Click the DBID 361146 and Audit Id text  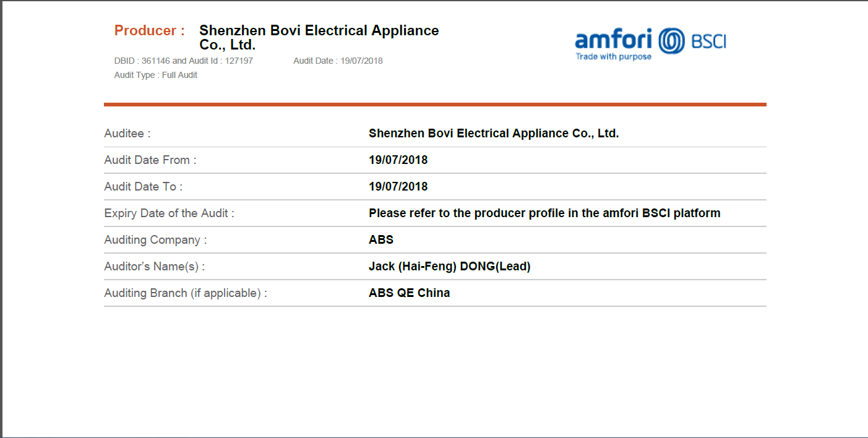point(184,61)
